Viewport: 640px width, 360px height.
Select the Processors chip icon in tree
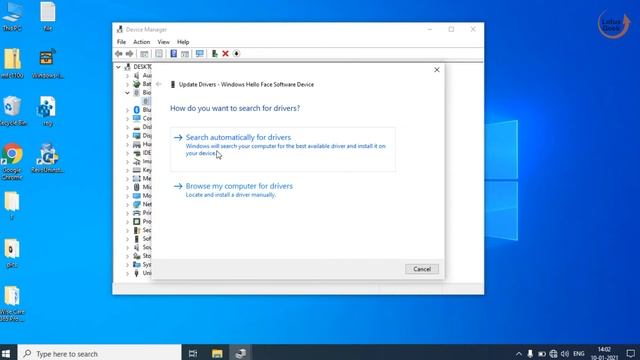(x=137, y=221)
